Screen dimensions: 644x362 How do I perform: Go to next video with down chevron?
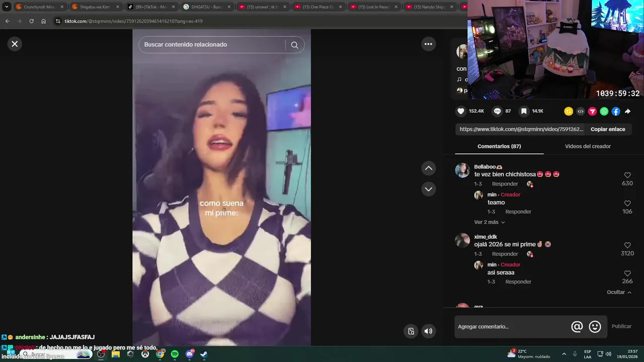pos(428,190)
